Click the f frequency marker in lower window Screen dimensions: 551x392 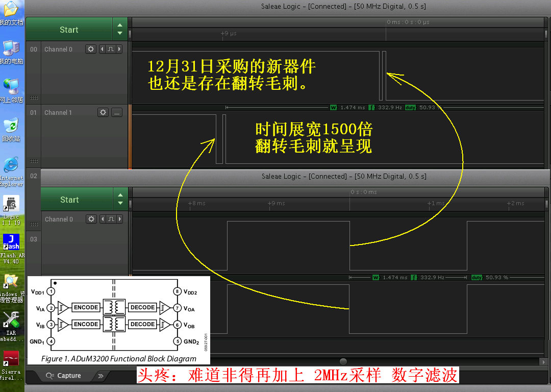(414, 277)
